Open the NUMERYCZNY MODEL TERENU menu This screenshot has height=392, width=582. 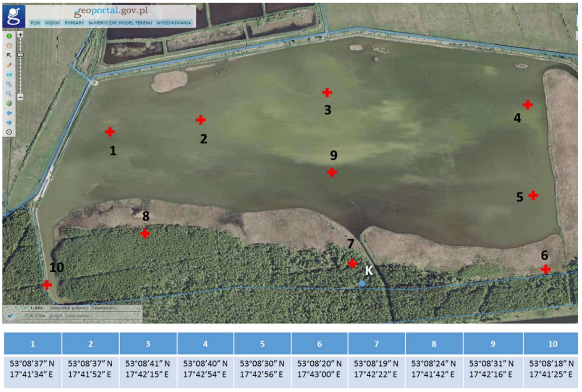pyautogui.click(x=120, y=23)
